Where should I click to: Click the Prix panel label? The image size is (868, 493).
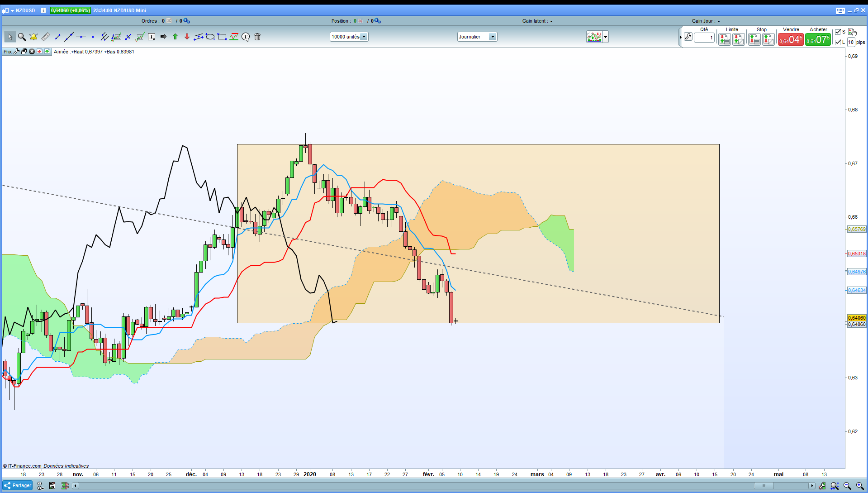pyautogui.click(x=8, y=52)
